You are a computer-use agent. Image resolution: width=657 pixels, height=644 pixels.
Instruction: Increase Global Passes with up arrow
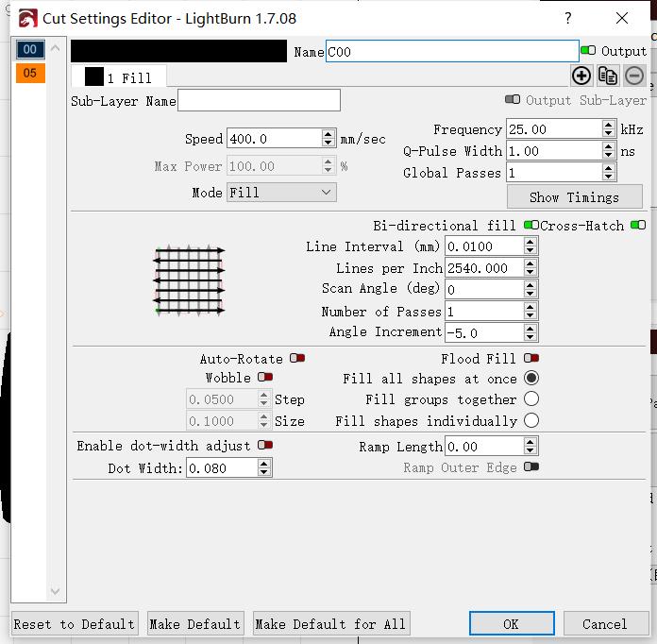click(x=609, y=168)
